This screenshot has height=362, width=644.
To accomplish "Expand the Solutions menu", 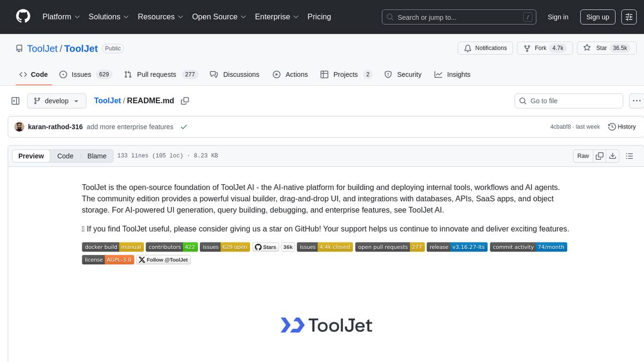I will coord(109,17).
